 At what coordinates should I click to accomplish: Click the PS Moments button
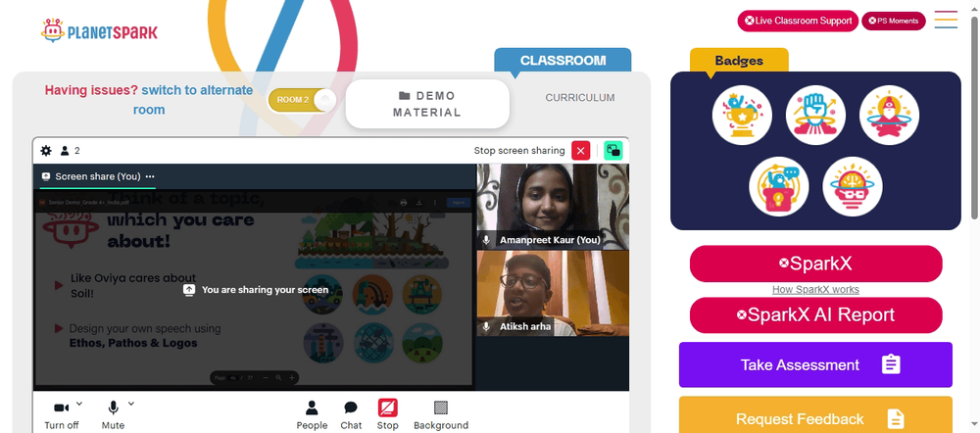(894, 21)
